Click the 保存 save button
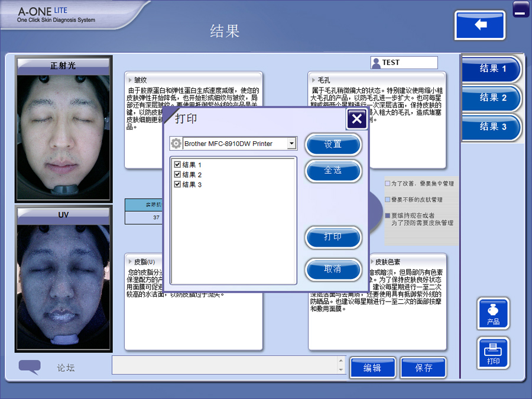 [423, 368]
